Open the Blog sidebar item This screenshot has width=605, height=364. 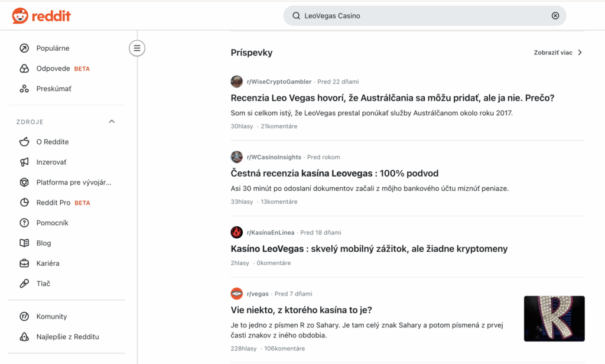(x=43, y=243)
